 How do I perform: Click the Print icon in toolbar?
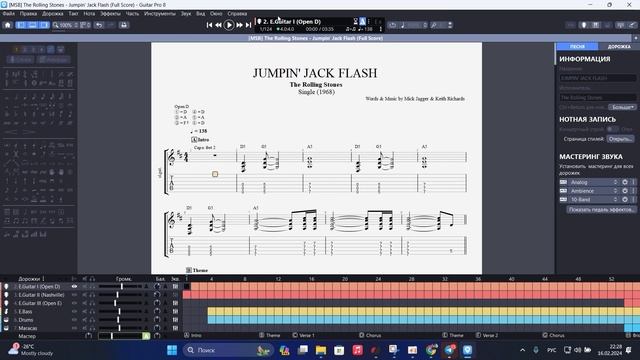[x=124, y=25]
